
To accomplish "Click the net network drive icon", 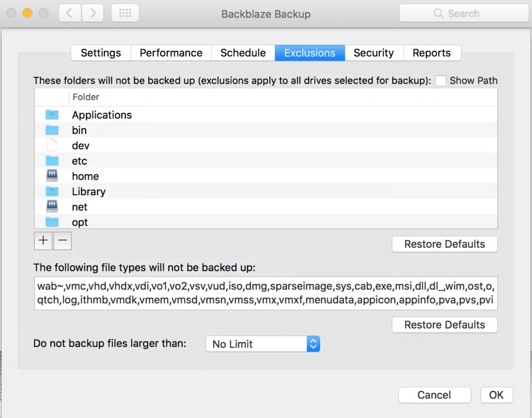I will click(52, 207).
